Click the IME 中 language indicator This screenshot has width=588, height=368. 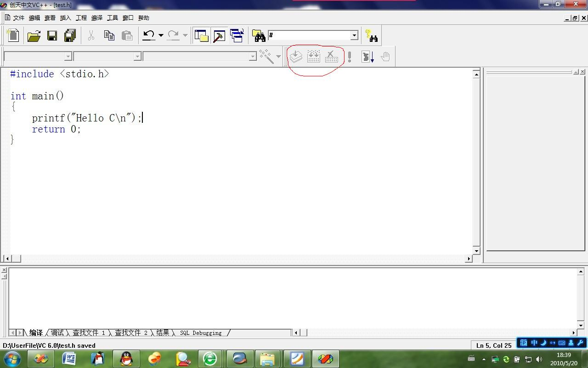pyautogui.click(x=534, y=343)
